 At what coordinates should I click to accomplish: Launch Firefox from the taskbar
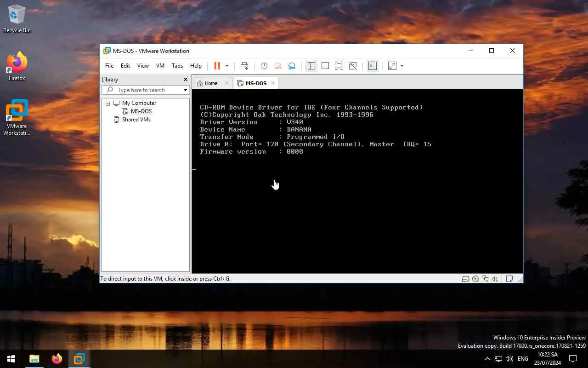pos(57,359)
